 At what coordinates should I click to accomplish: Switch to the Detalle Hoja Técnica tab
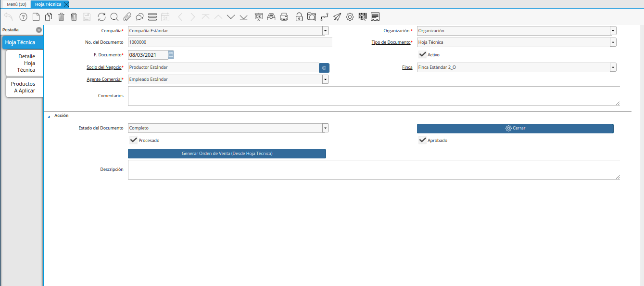(x=25, y=63)
